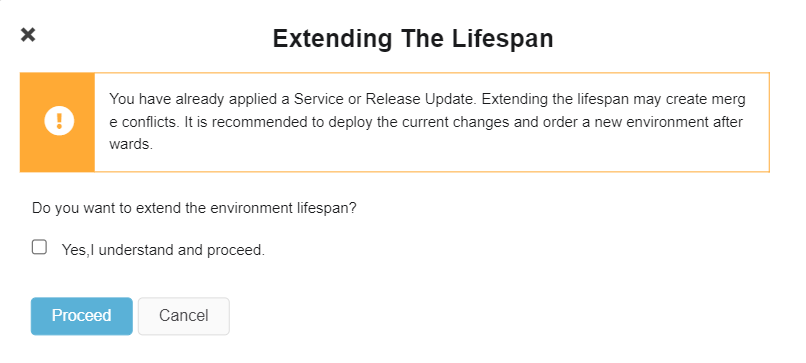806x363 pixels.
Task: Click the trailing 'wards.' warning line
Action: click(x=131, y=144)
